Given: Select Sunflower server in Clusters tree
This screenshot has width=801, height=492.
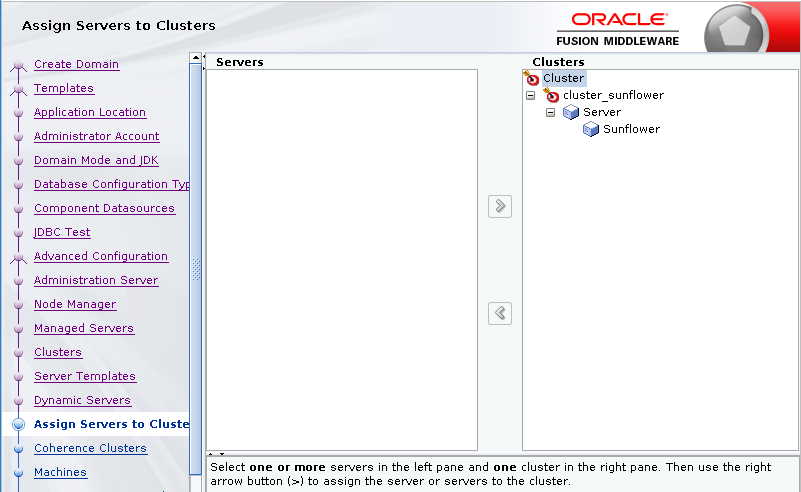Looking at the screenshot, I should [630, 129].
